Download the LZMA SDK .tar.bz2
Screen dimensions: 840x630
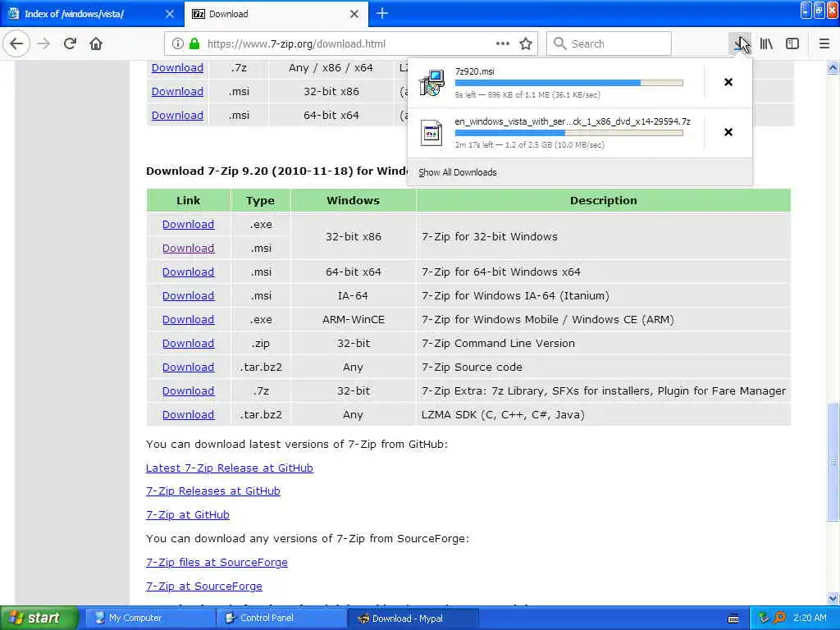coord(188,414)
